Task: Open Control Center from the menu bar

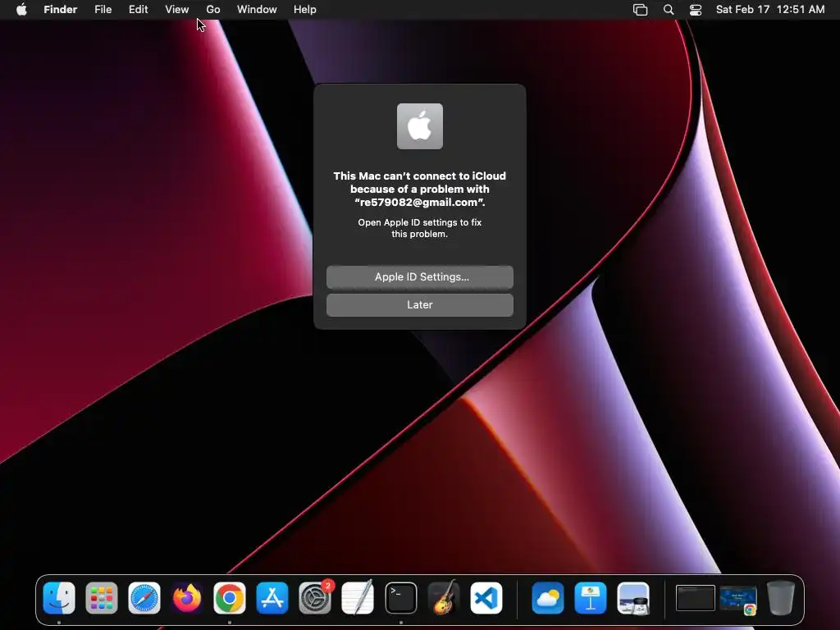Action: pyautogui.click(x=696, y=10)
